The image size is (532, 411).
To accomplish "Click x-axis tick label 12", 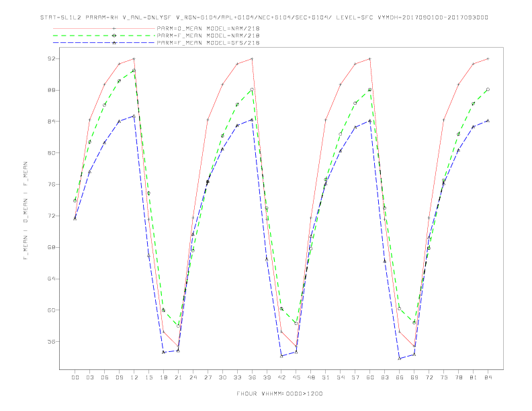I will 134,377.
